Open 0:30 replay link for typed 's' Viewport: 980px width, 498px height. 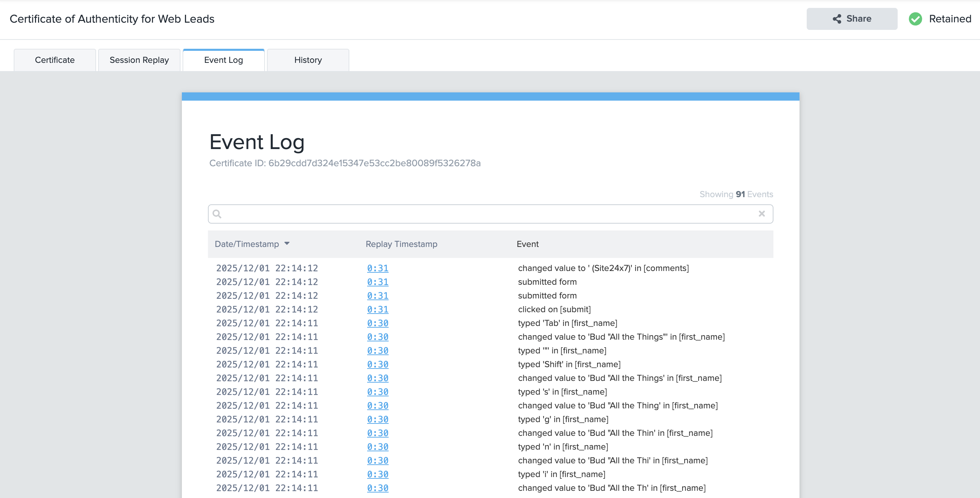377,392
